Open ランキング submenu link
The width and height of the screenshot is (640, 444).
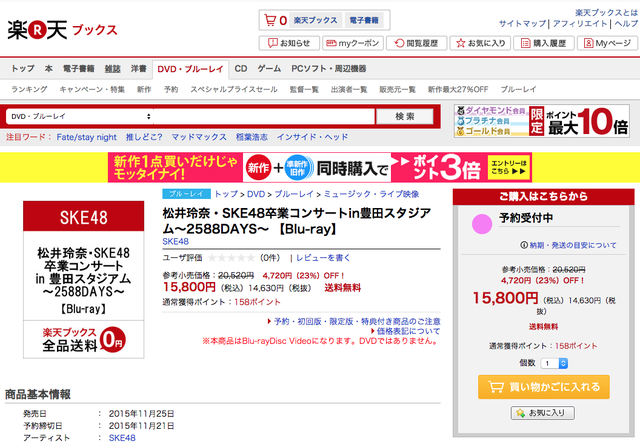[29, 89]
